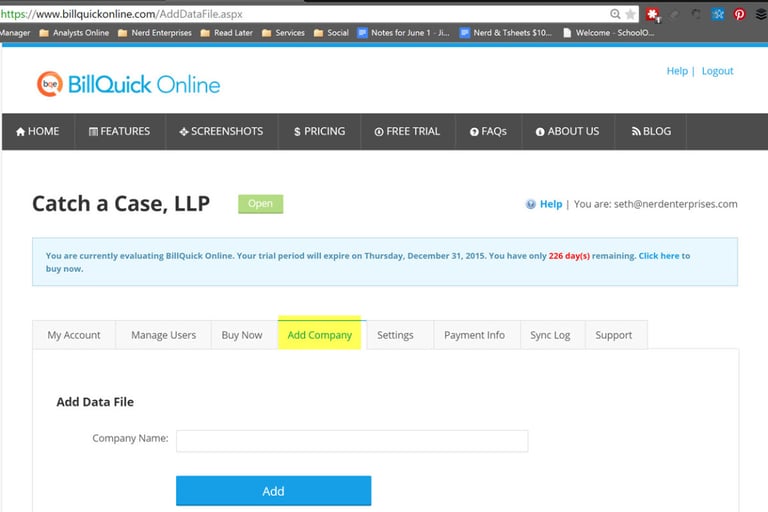The width and height of the screenshot is (768, 512).
Task: Switch to the My Account tab
Action: [74, 335]
